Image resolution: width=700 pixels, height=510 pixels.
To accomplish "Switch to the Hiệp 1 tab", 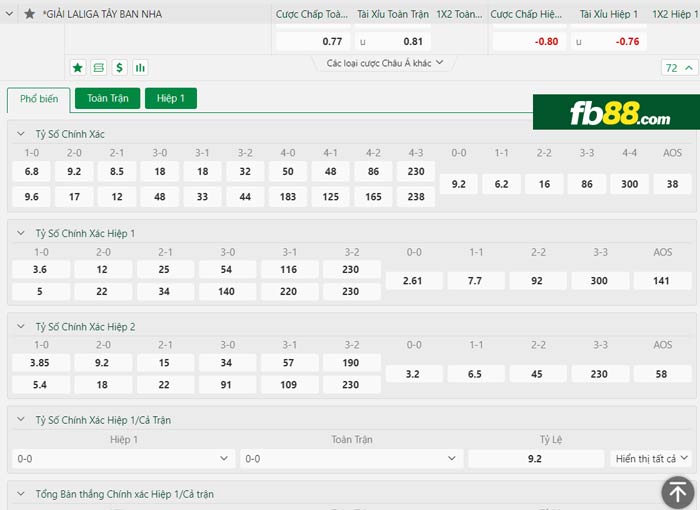I will pos(170,98).
